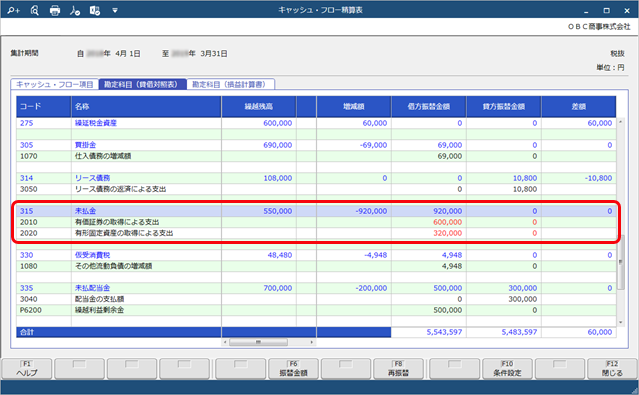639x395 pixels.
Task: Select row その他流動負債の増減額
Action: [x=113, y=266]
